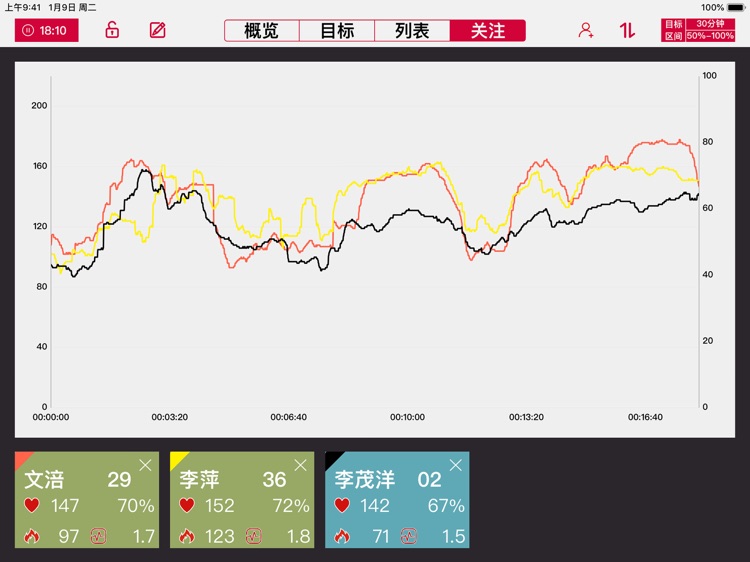Click the 70% intensity value
The height and width of the screenshot is (562, 750).
(x=136, y=506)
